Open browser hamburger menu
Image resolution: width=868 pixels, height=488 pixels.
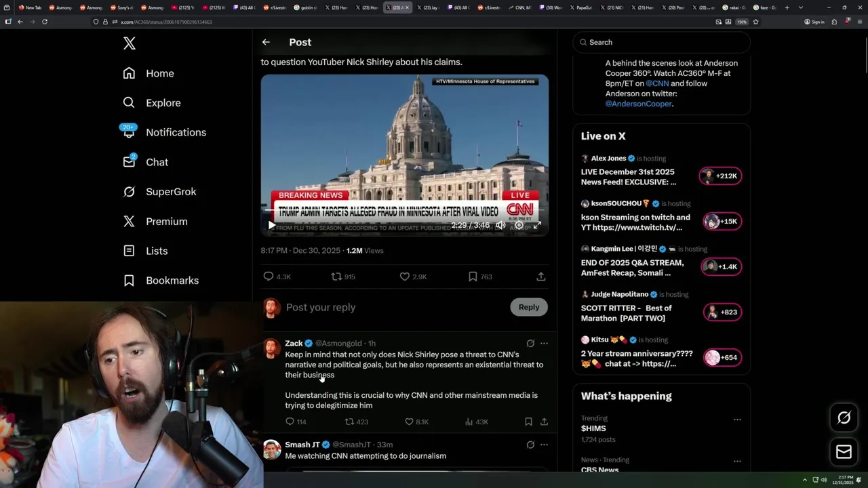tap(859, 22)
